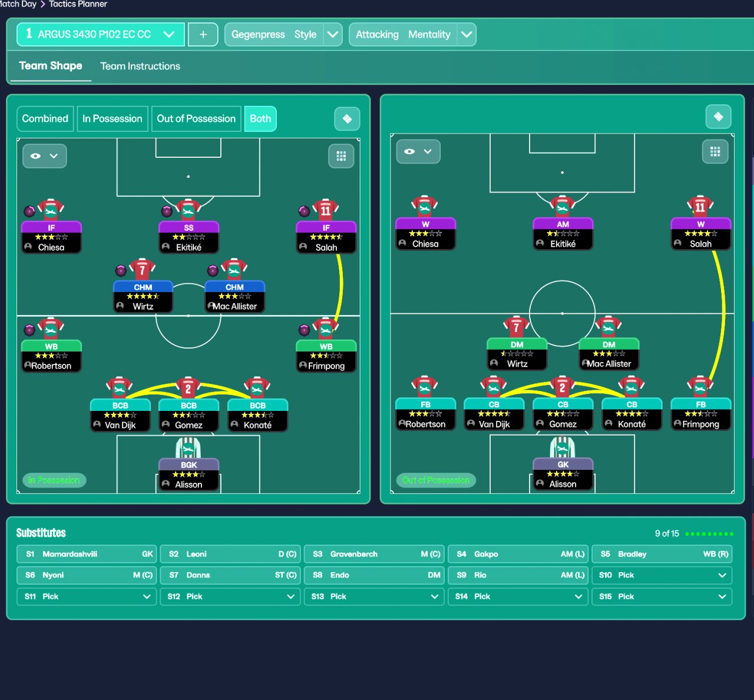Image resolution: width=754 pixels, height=700 pixels.
Task: Switch to the Team Shape tab
Action: [x=51, y=66]
